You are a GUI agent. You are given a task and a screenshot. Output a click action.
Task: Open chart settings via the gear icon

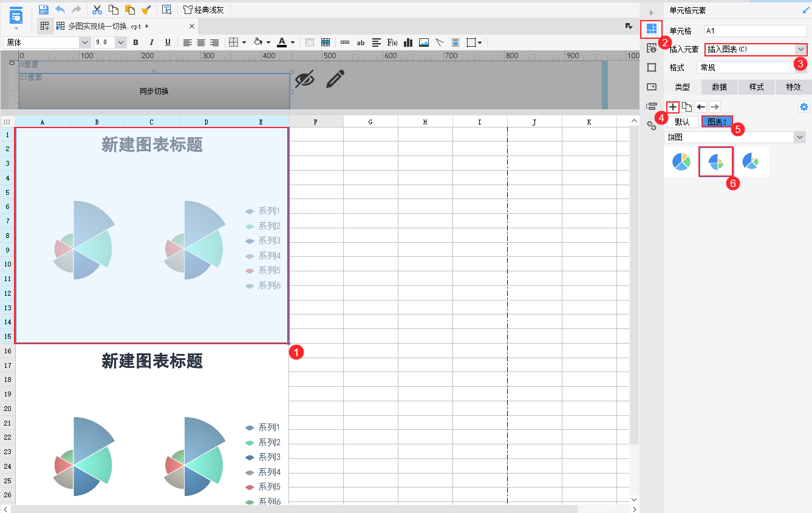[x=803, y=106]
